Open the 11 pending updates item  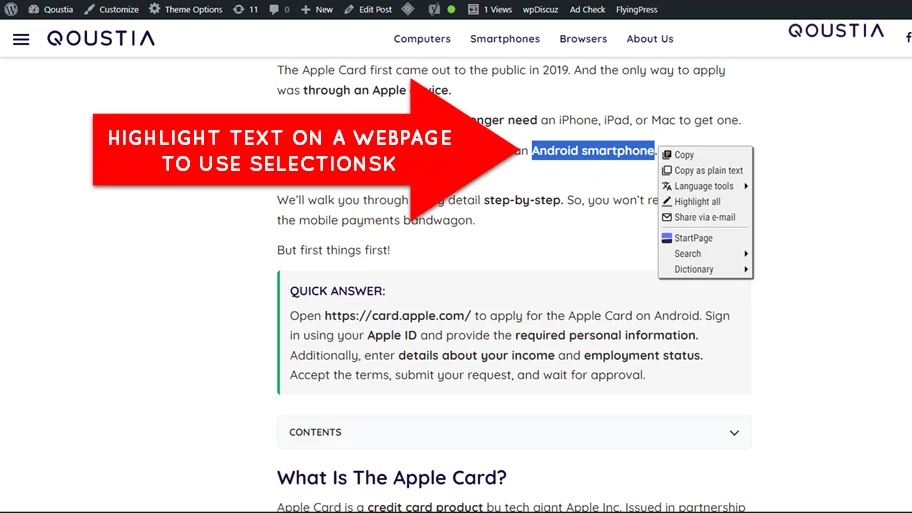pos(245,9)
